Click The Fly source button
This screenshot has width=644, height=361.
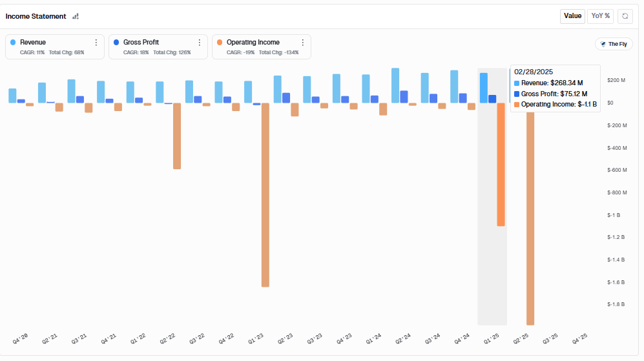[614, 44]
